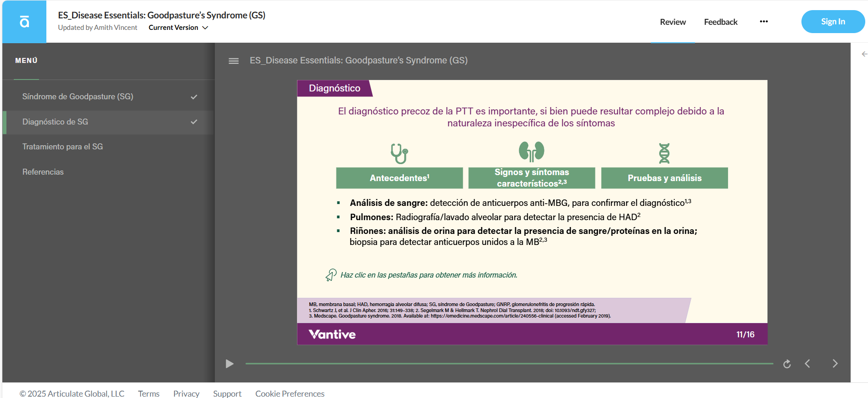Open the Current Version dropdown
This screenshot has width=868, height=398.
pos(179,28)
